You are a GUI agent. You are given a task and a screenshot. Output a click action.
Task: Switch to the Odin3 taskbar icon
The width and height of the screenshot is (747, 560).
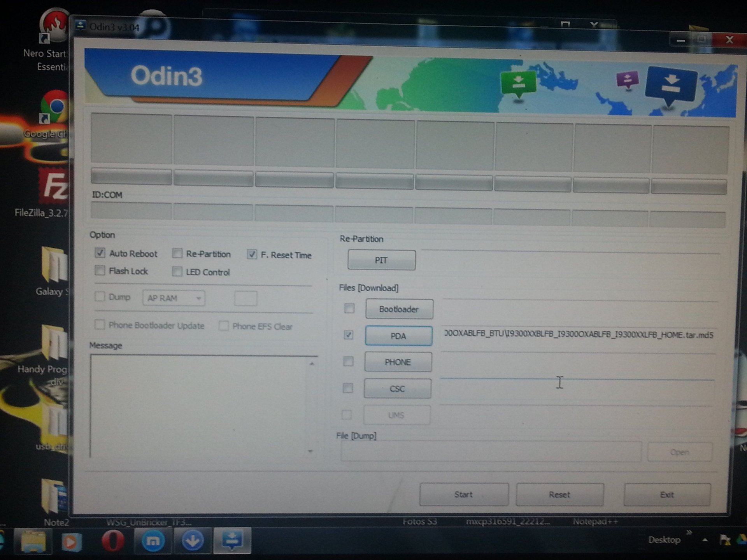(232, 541)
